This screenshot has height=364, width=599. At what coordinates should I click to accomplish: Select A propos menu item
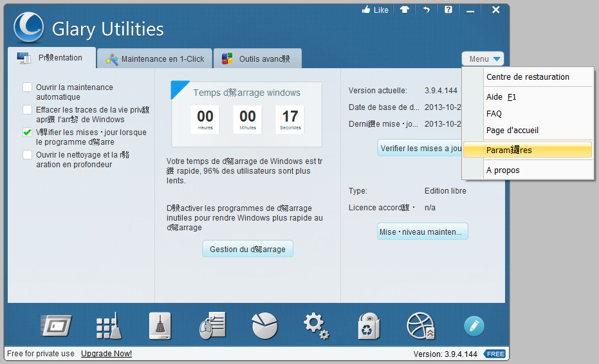(528, 170)
